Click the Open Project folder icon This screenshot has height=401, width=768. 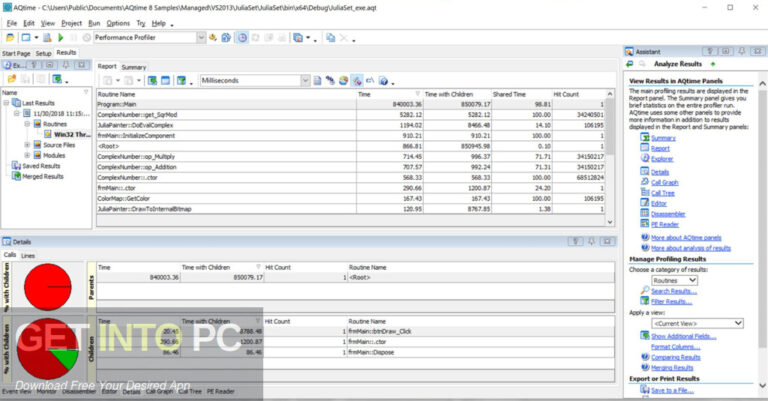(10, 38)
